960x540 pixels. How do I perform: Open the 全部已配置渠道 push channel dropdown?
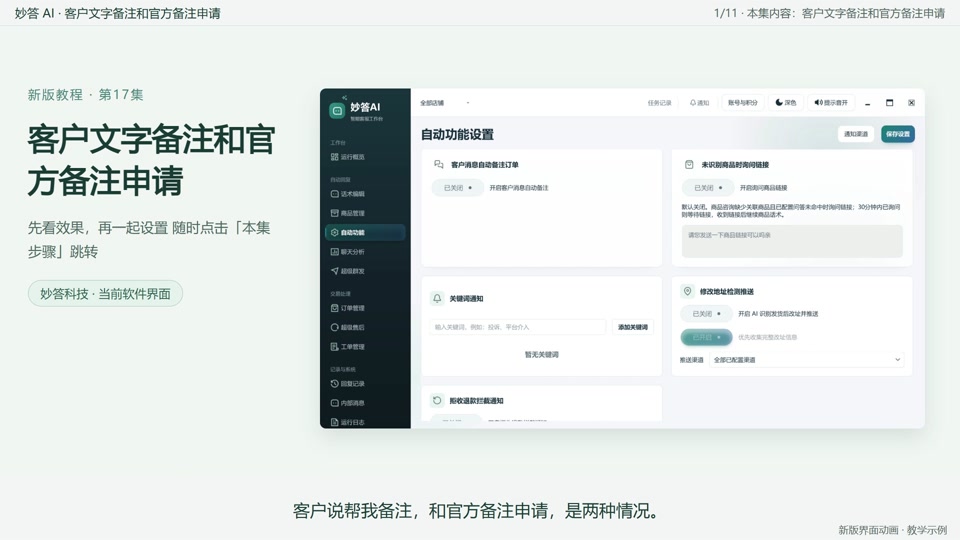[x=807, y=360]
